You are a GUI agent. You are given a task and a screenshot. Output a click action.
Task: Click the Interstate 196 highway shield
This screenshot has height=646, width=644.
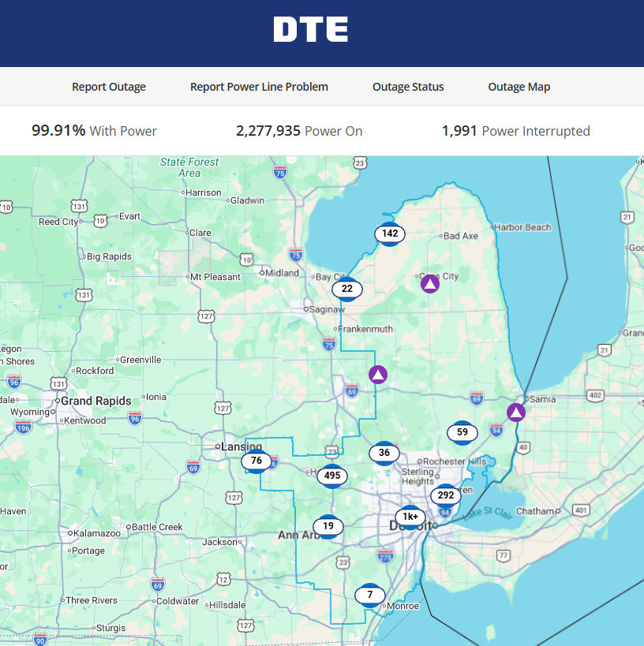tap(23, 428)
